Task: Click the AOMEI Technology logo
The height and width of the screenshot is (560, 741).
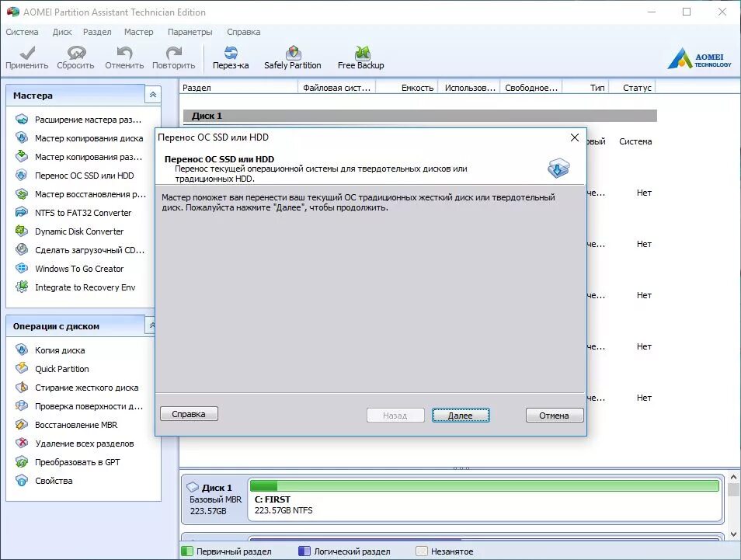Action: [x=699, y=58]
